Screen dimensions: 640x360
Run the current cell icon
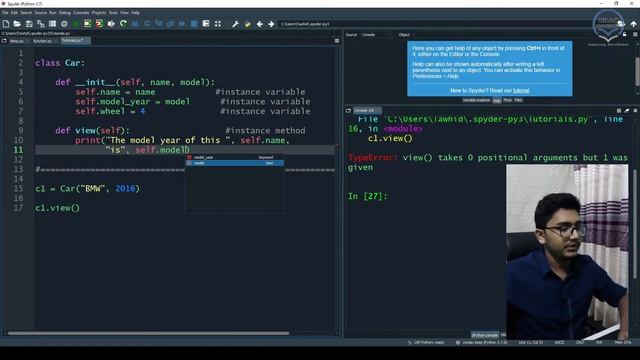point(87,24)
